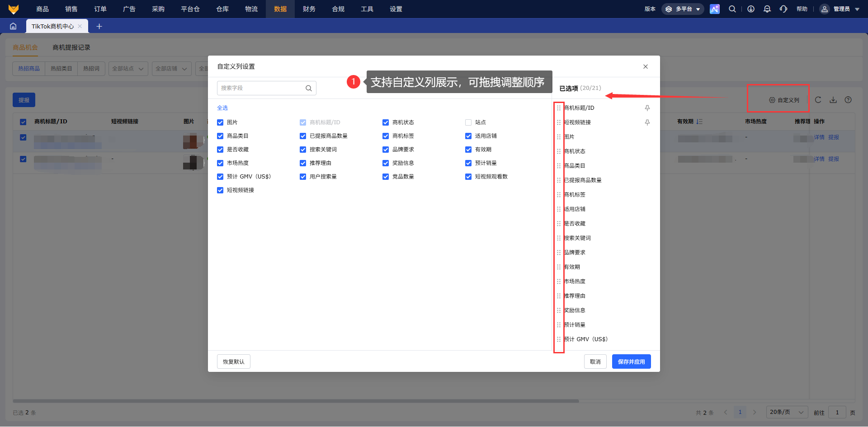Click the search icon in field search box

pos(309,88)
